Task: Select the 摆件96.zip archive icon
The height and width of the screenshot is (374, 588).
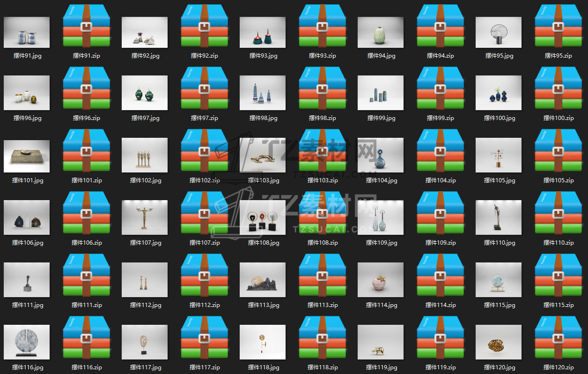Action: [x=87, y=88]
